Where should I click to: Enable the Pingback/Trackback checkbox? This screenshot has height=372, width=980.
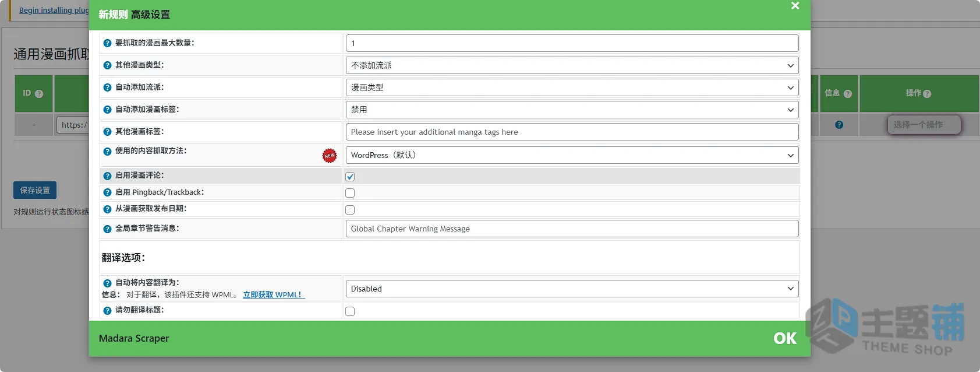point(350,193)
